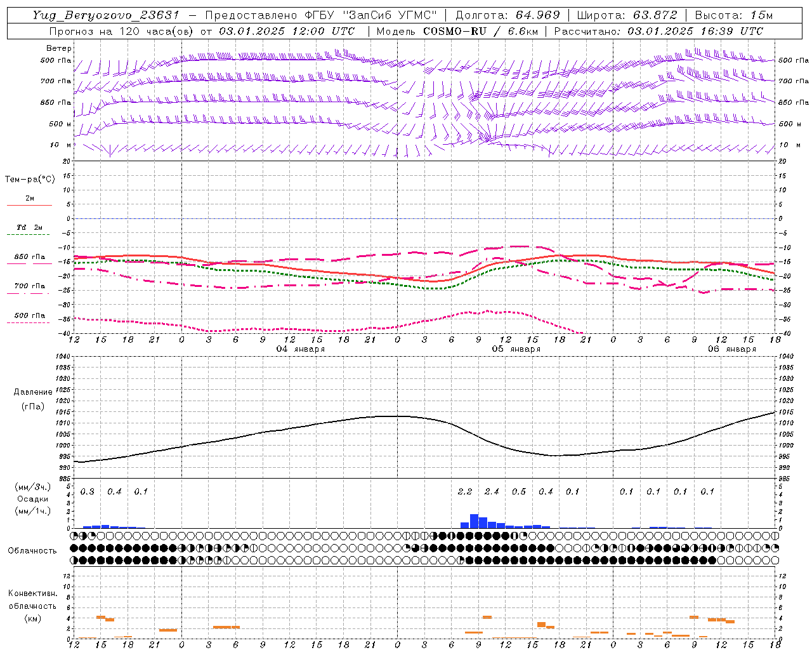Click the 10 м wind level label on left
The height and width of the screenshot is (650, 812).
(x=60, y=145)
